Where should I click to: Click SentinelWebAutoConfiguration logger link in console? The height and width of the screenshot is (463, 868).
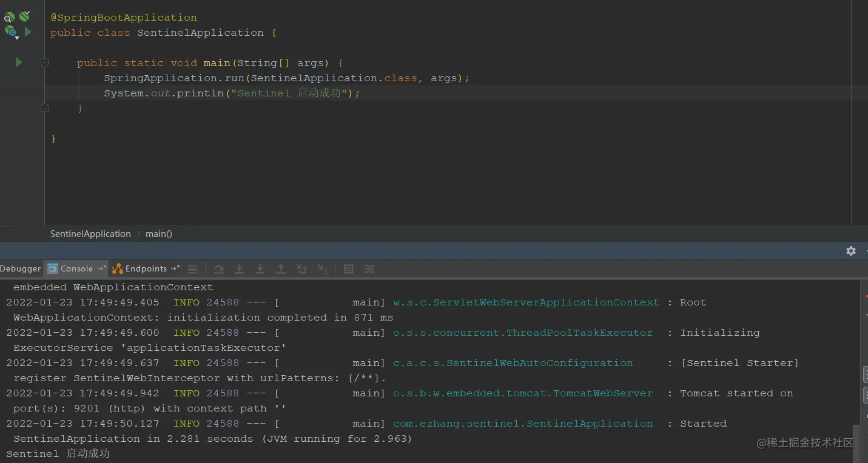(x=513, y=363)
